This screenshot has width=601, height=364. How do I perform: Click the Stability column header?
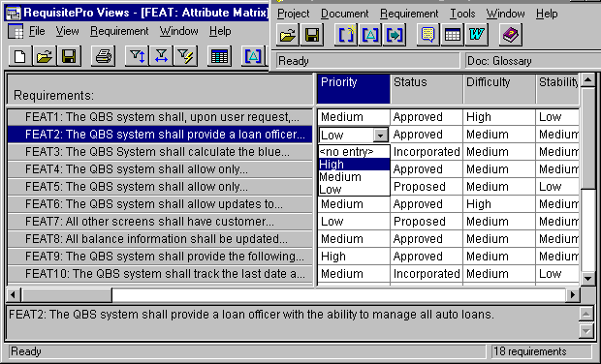tap(557, 89)
